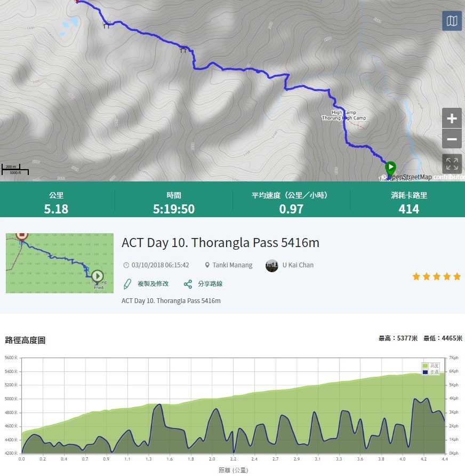
Task: Zoom out the map with minus button
Action: pyautogui.click(x=452, y=139)
